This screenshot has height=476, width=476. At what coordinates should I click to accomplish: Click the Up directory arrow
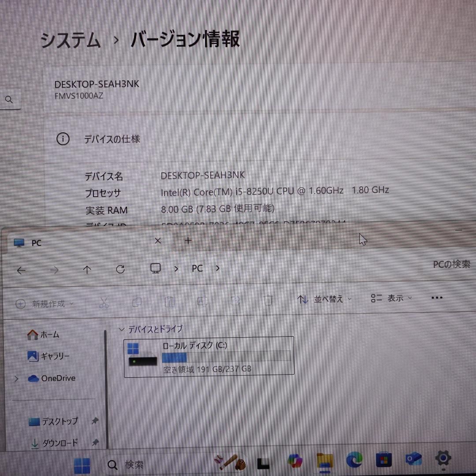87,270
